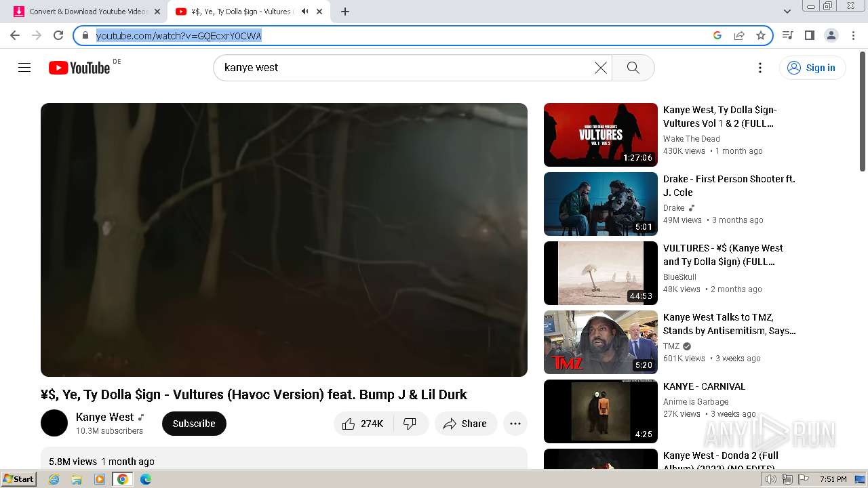Launch Microsoft Edge from taskbar

146,479
